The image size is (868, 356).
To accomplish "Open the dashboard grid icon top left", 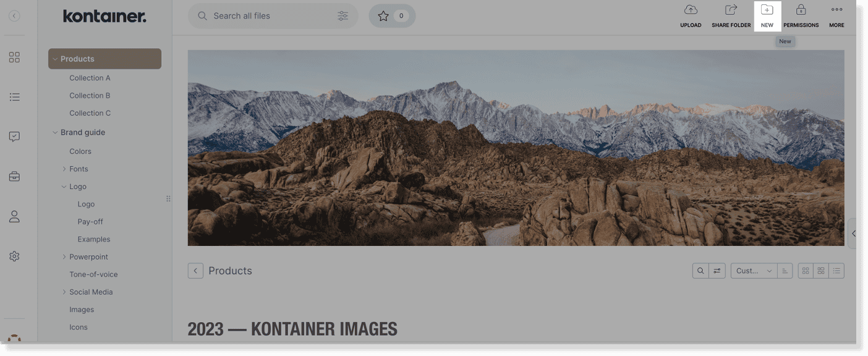I will click(14, 56).
